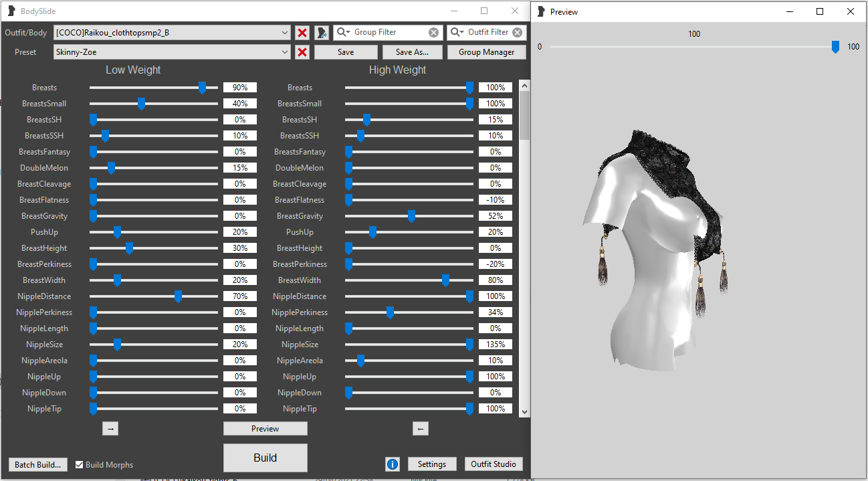The height and width of the screenshot is (481, 868).
Task: Click the outfit refresh icon beside Group Filter
Action: (x=322, y=32)
